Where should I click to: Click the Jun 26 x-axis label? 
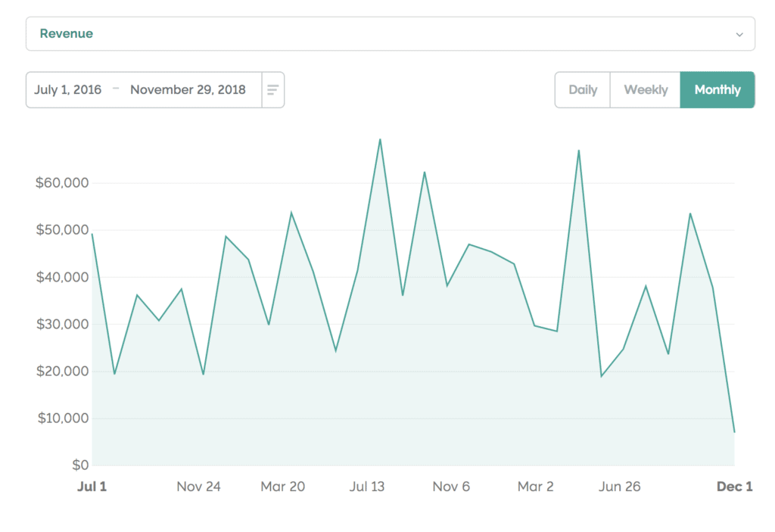coord(620,487)
